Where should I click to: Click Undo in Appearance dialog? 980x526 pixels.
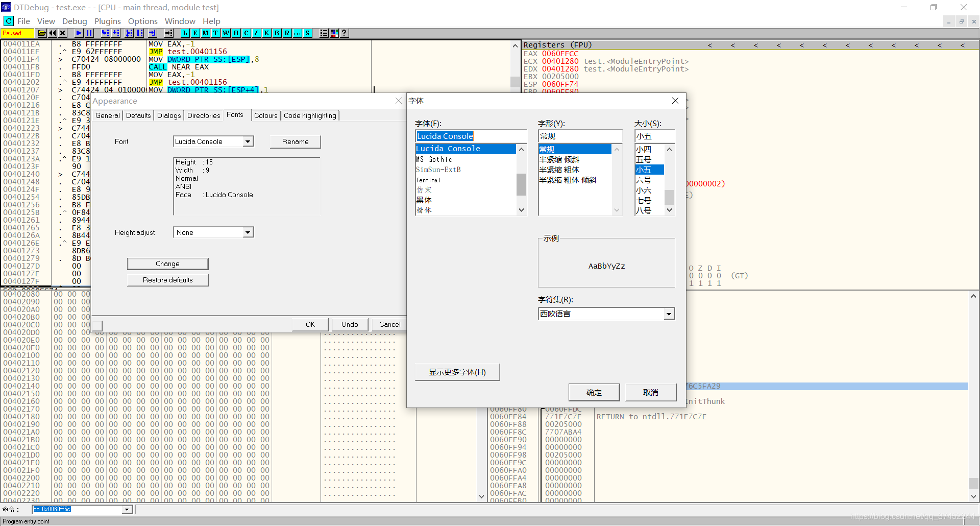pos(350,324)
